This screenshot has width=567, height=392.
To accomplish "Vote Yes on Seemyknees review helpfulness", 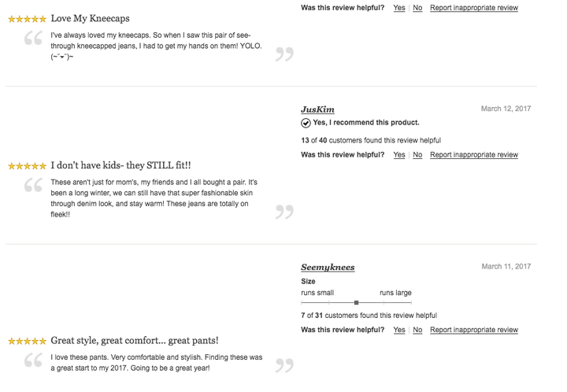I will point(399,330).
